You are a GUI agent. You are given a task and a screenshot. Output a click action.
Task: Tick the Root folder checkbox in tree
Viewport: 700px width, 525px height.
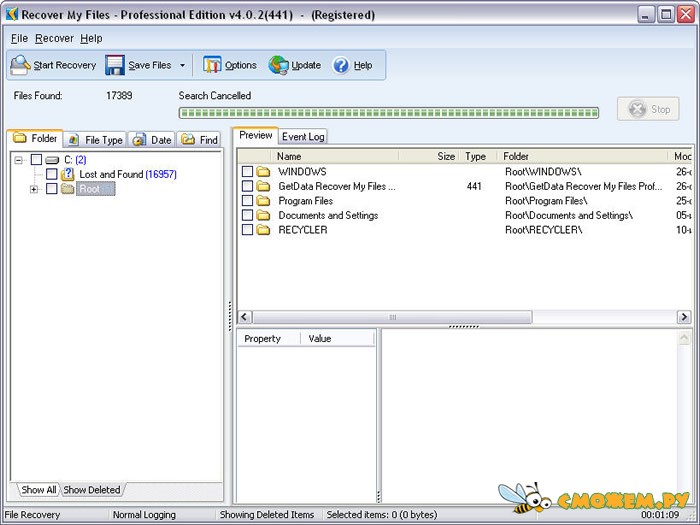pos(52,189)
